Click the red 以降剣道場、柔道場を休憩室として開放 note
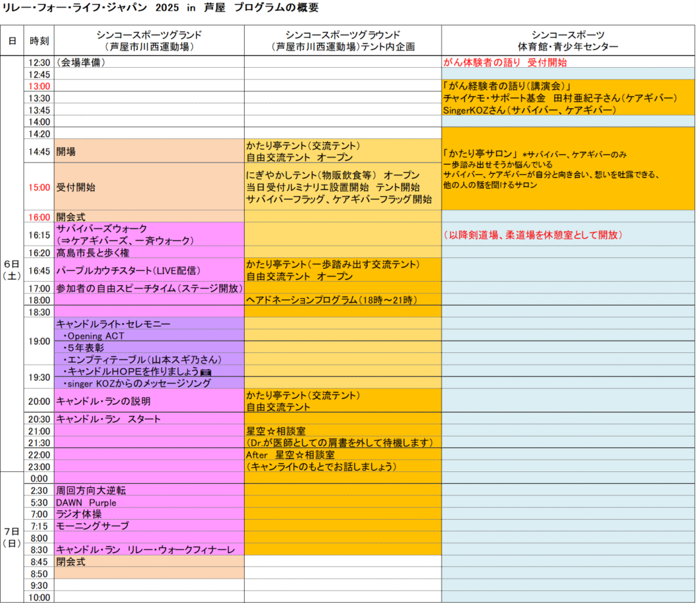Screen dimensions: 700x615 (533, 235)
